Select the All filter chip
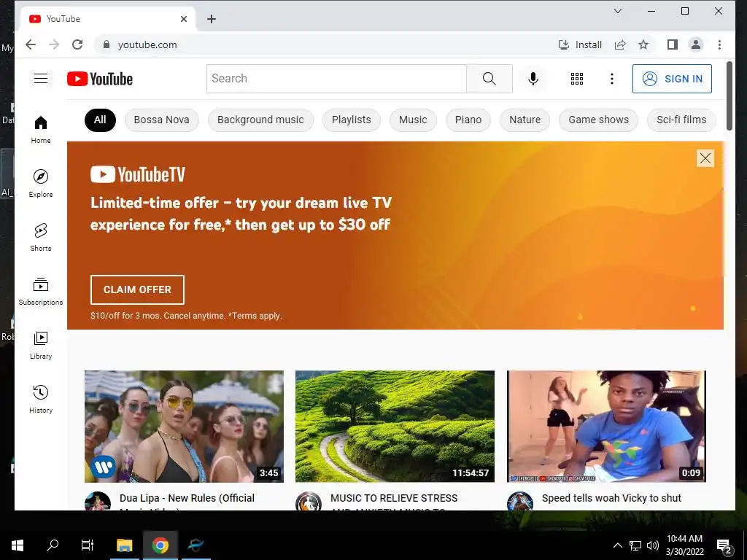This screenshot has height=560, width=747. pyautogui.click(x=100, y=120)
